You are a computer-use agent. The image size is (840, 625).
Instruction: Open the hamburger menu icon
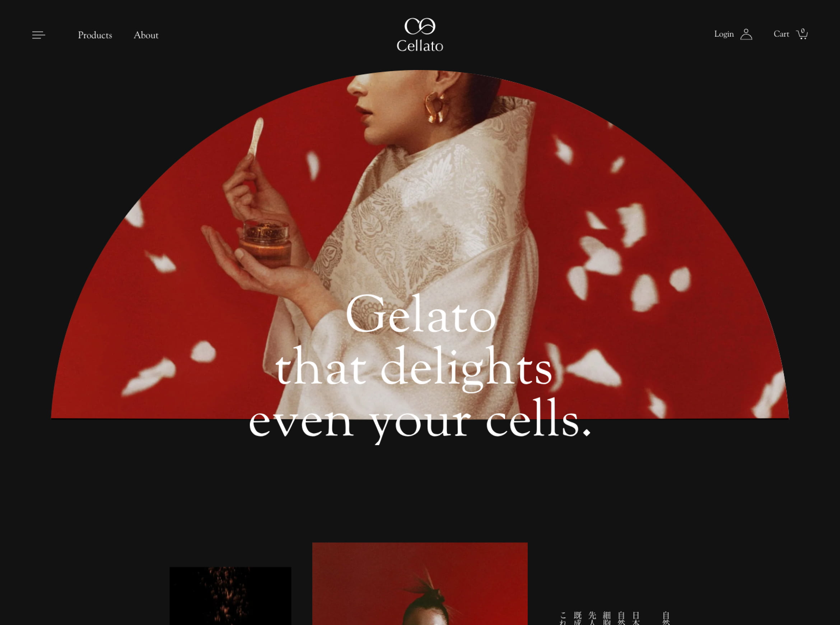(38, 35)
